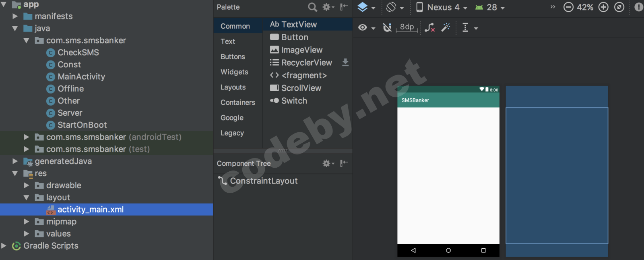Set the 8dp default margins
644x260 pixels.
click(407, 27)
